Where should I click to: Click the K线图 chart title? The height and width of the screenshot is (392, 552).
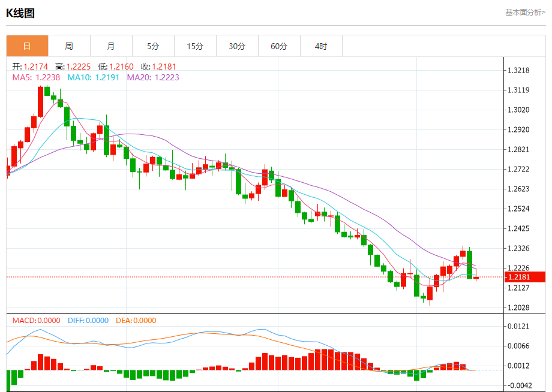(x=20, y=13)
